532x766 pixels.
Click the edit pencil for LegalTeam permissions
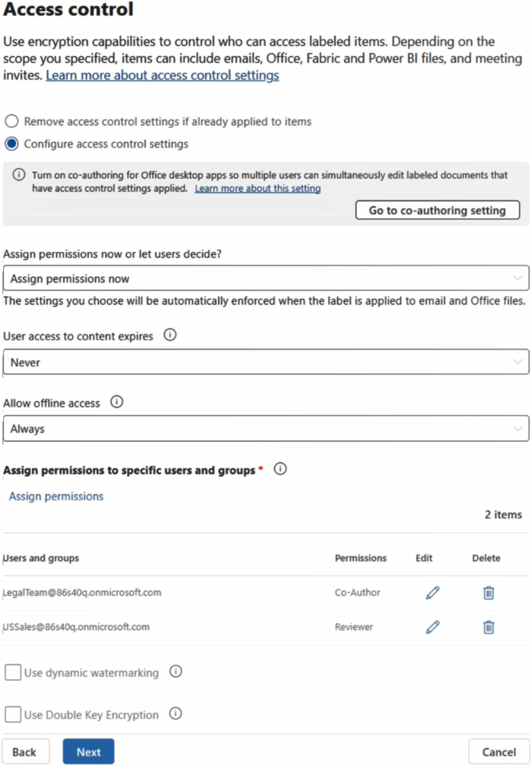(432, 593)
